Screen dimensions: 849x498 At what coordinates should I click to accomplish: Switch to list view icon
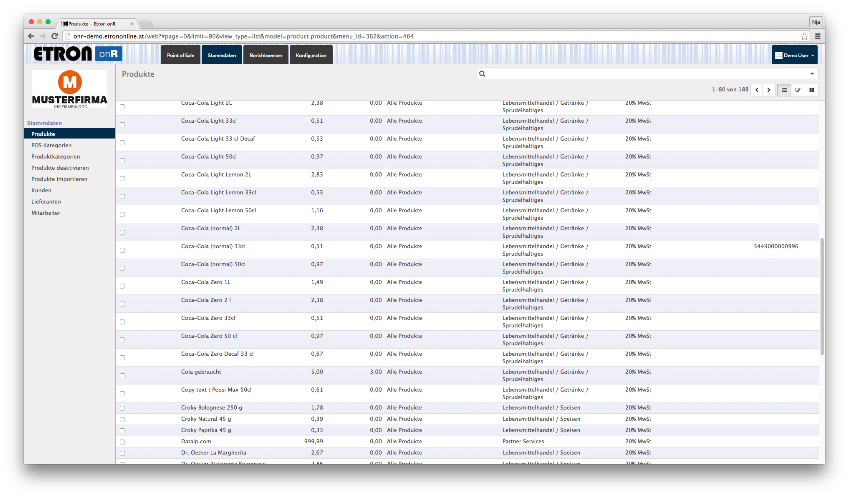tap(785, 90)
